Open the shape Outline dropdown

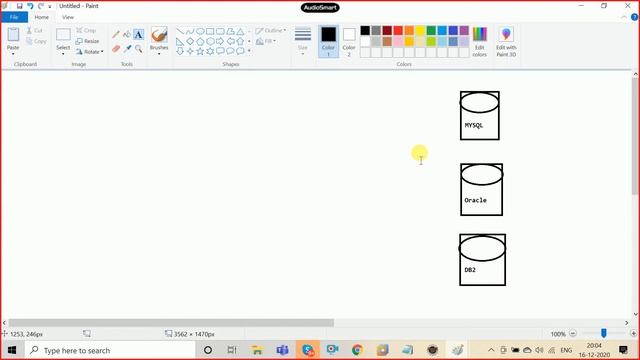(x=271, y=31)
